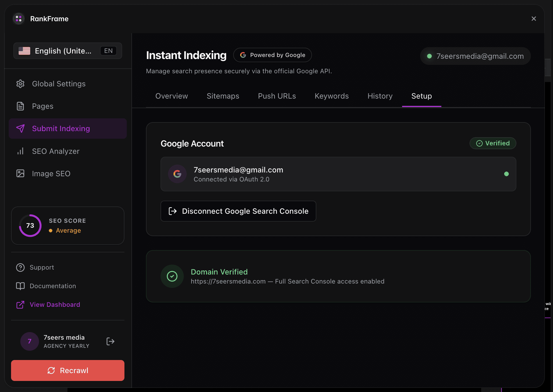Switch to the Push URLs tab
553x392 pixels.
pyautogui.click(x=277, y=96)
